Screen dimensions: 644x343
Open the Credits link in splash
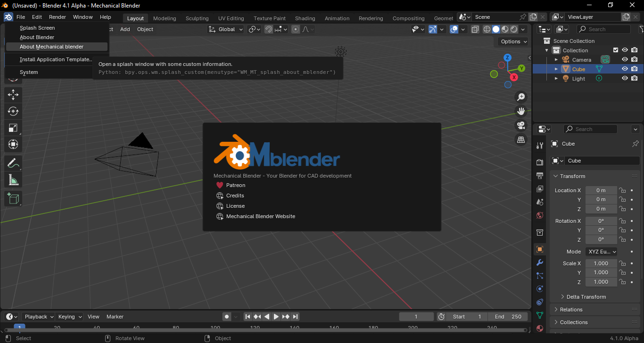(x=230, y=196)
